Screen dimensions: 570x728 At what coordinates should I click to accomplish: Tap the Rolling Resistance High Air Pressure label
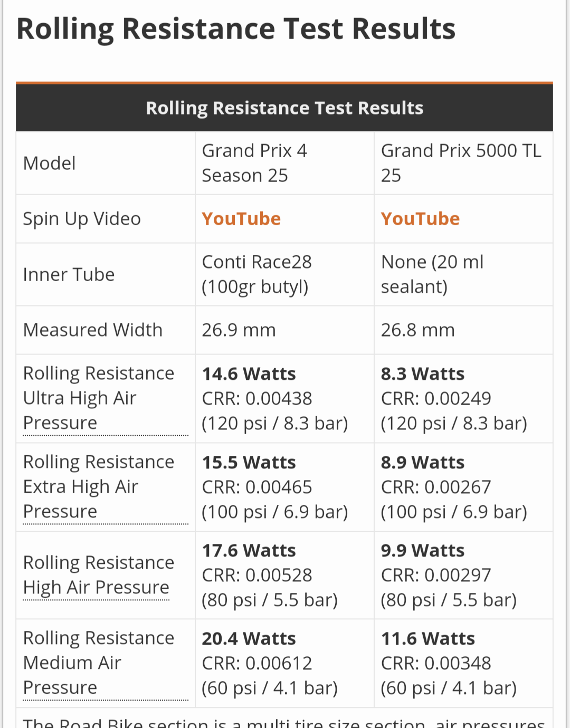(99, 575)
